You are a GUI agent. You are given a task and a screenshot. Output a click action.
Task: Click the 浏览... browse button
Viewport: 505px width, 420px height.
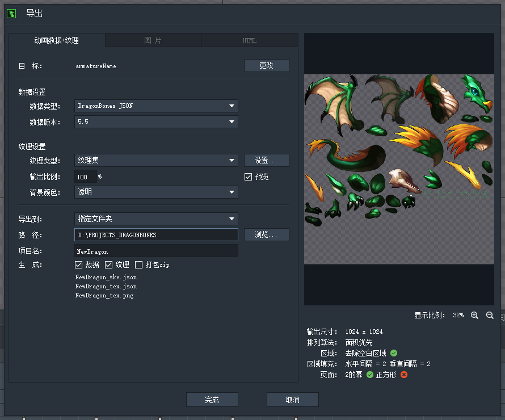tap(267, 235)
